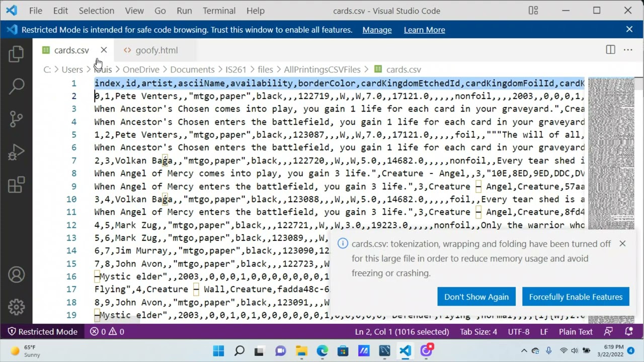The image size is (644, 362).
Task: Click line number 12 in the gutter
Action: click(71, 225)
